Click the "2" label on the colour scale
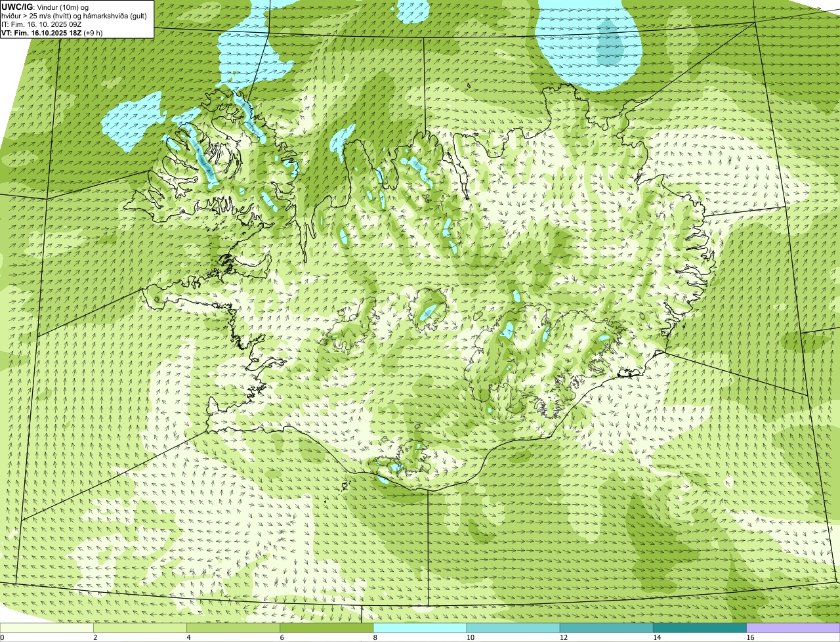The width and height of the screenshot is (840, 642). (x=95, y=637)
